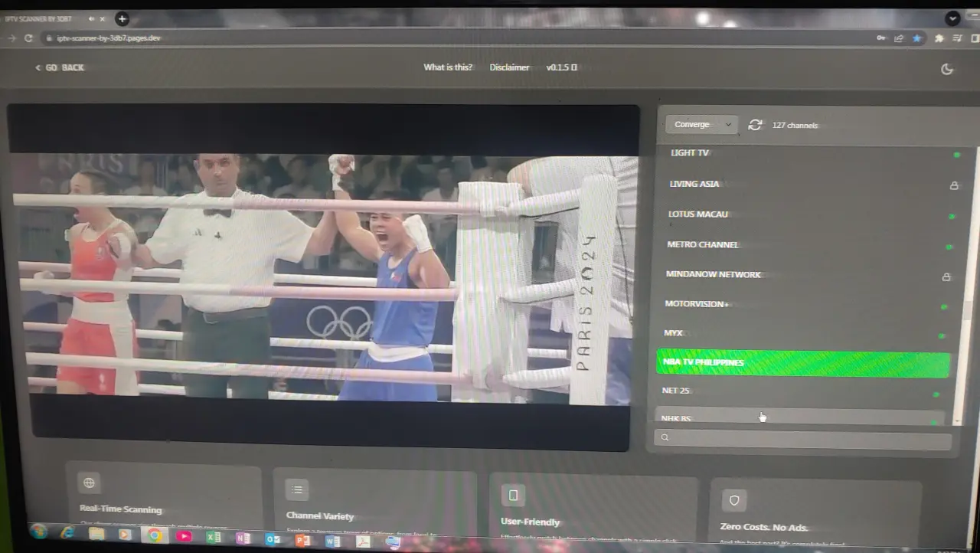
Task: Open Word from the taskbar
Action: [x=332, y=541]
